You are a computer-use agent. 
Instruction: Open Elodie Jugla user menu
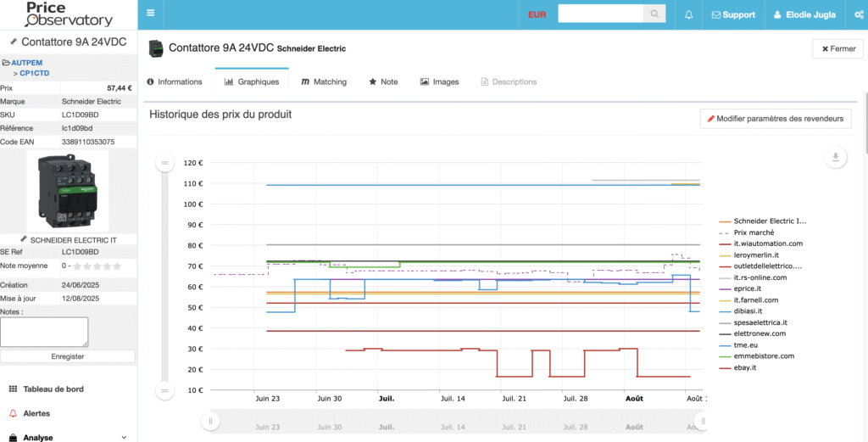tap(804, 14)
